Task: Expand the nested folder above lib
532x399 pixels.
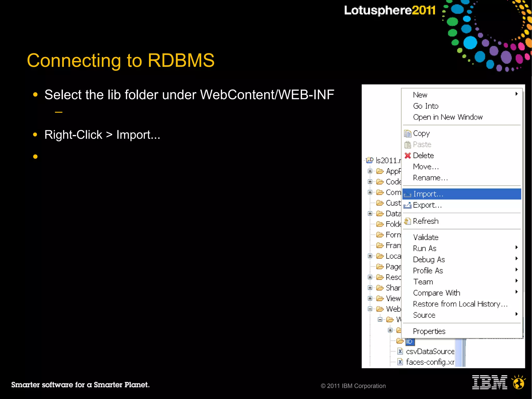Action: (390, 330)
